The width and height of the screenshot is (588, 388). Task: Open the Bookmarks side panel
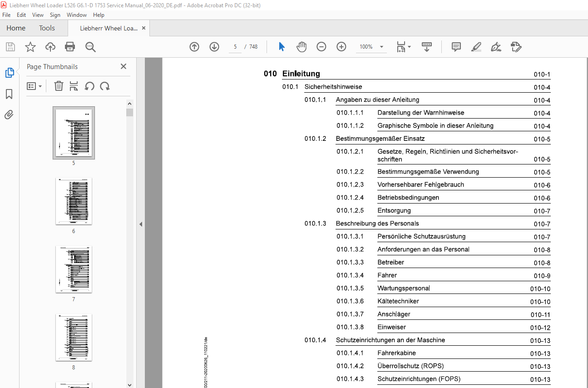(9, 94)
